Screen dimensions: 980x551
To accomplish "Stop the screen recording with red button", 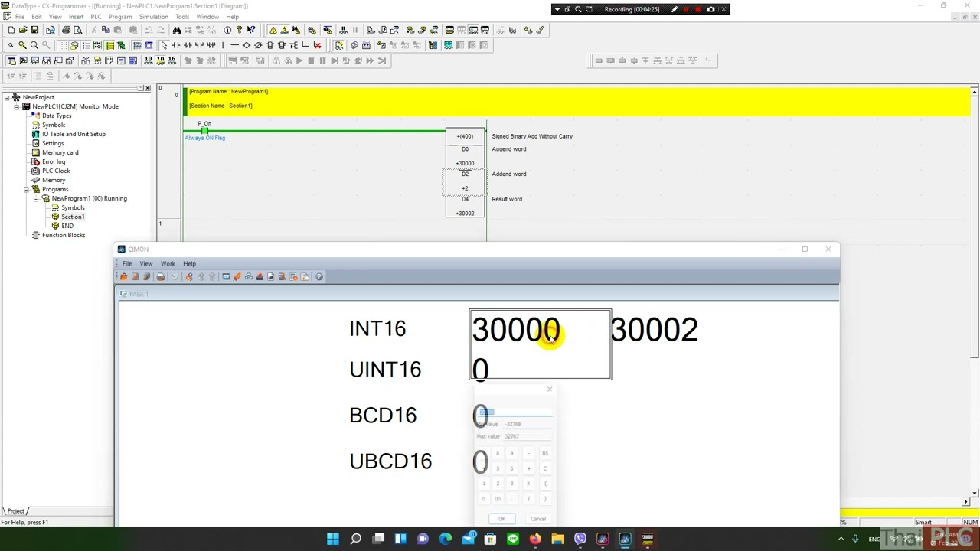I will click(697, 9).
